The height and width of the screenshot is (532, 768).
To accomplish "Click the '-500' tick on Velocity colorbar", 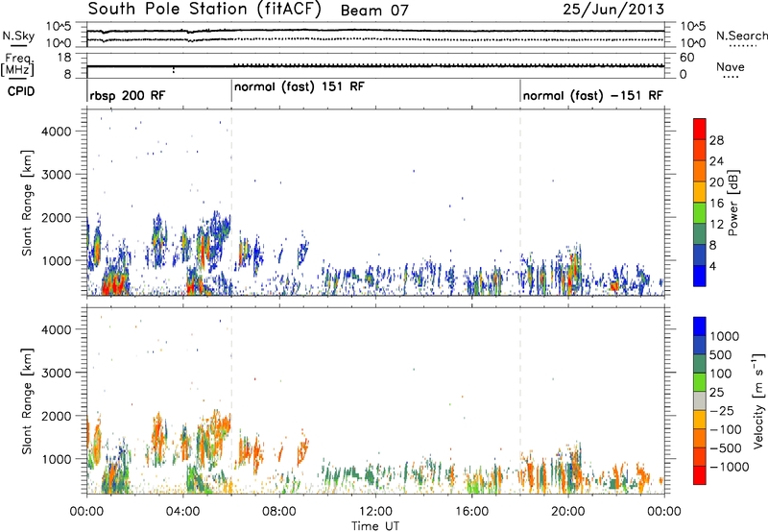I will pos(725,447).
